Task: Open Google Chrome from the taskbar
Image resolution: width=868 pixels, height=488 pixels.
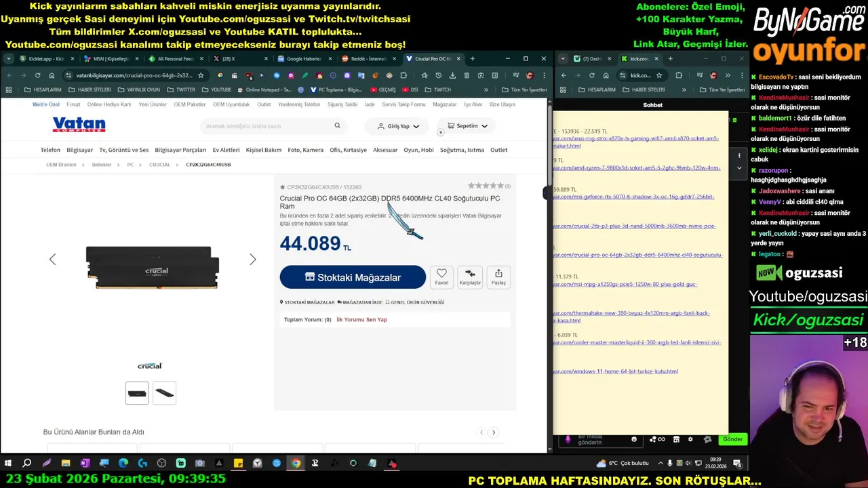Action: (x=296, y=464)
